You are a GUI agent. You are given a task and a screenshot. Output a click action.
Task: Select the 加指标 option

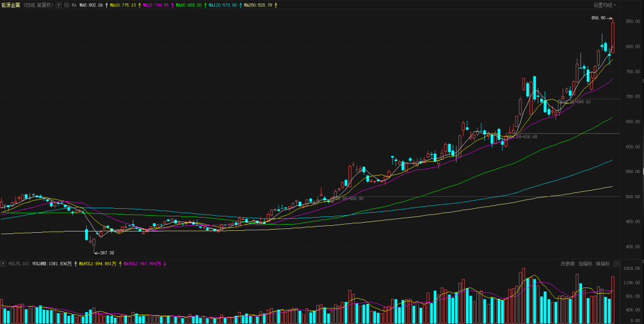(x=585, y=264)
